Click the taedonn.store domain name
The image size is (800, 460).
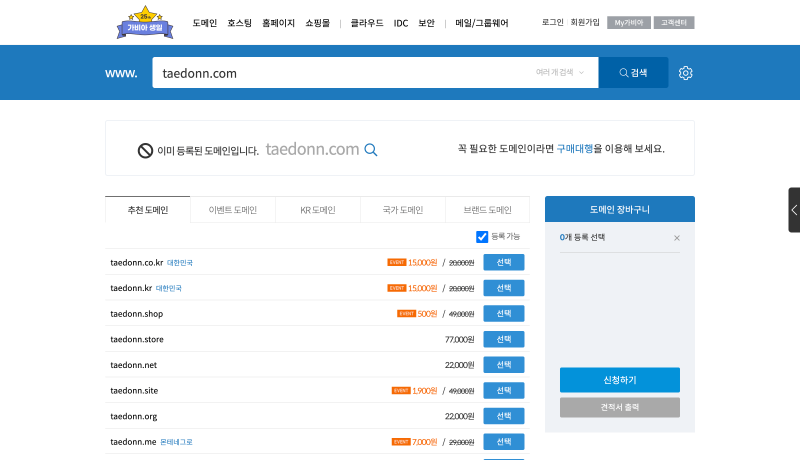[137, 339]
